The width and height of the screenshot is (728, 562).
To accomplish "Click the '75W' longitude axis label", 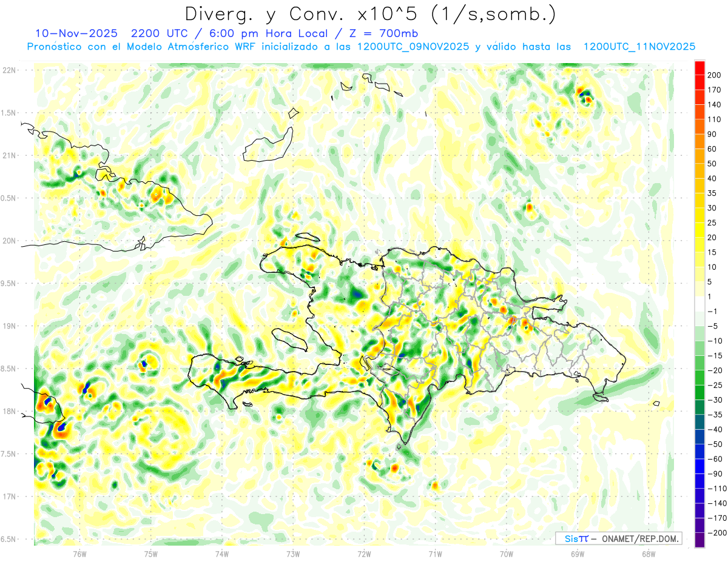I will (x=151, y=554).
